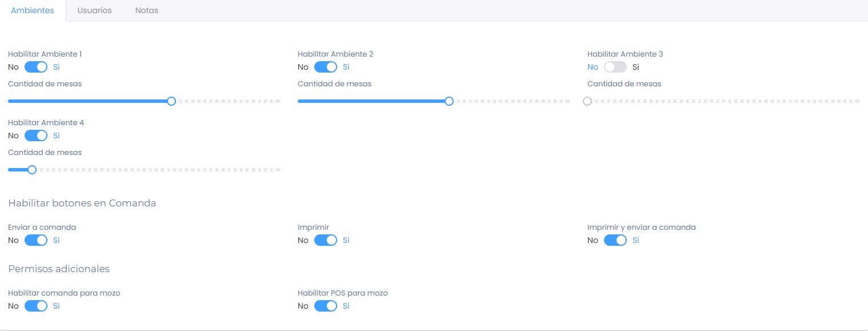Image resolution: width=868 pixels, height=331 pixels.
Task: Disable Habilitar comanda para mozo toggle
Action: coord(35,306)
